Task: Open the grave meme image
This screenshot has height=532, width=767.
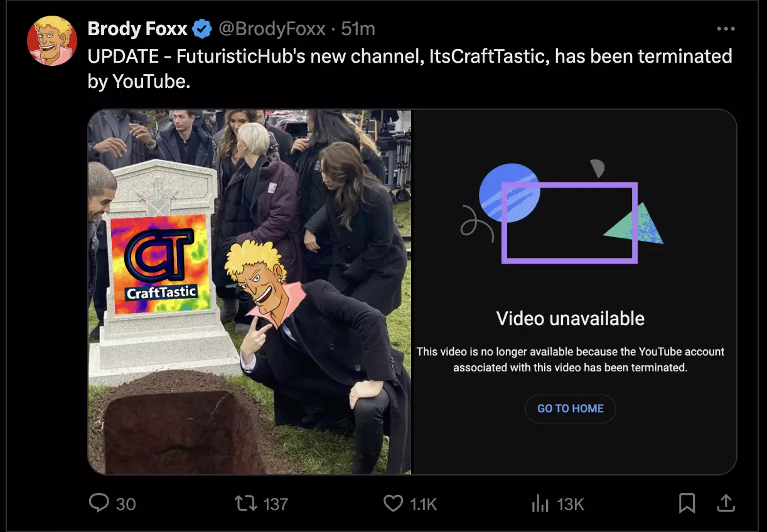Action: (x=250, y=292)
